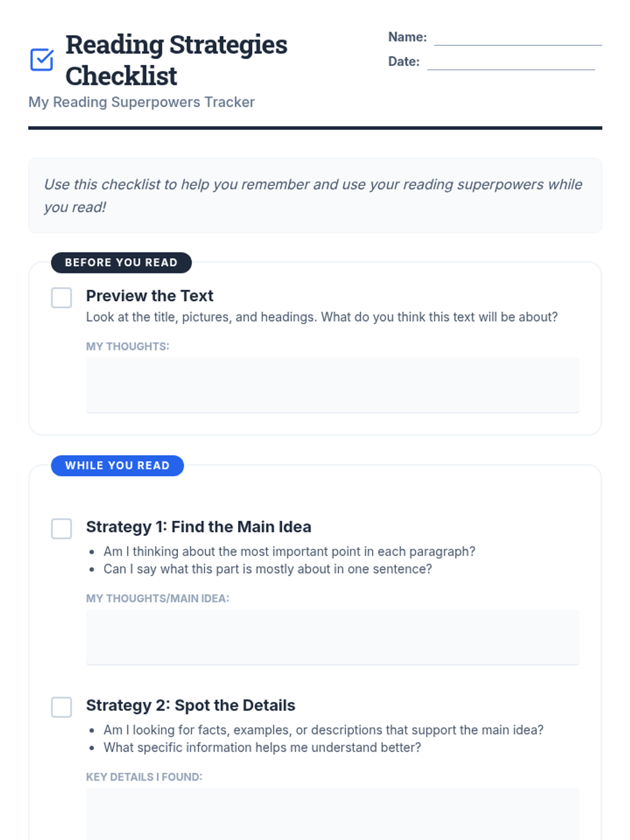Tick the Strategy 1 Find the Main Idea checkbox
Image resolution: width=630 pixels, height=840 pixels.
pyautogui.click(x=61, y=529)
